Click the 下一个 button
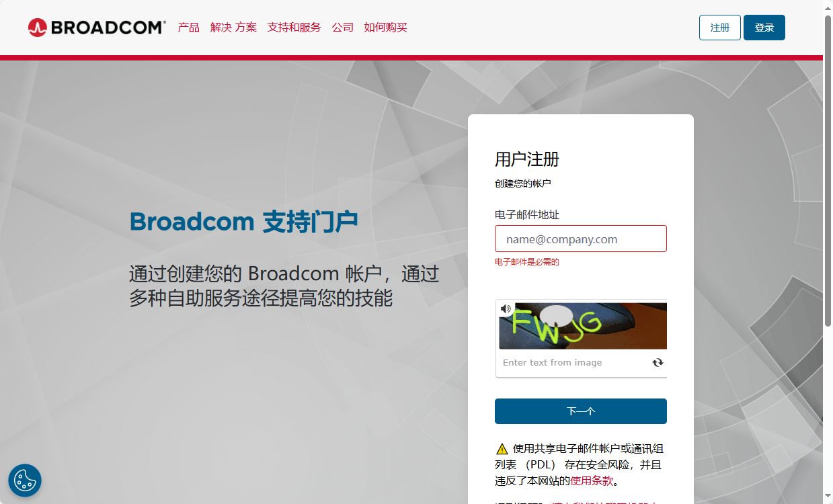Image resolution: width=833 pixels, height=504 pixels. (x=581, y=411)
